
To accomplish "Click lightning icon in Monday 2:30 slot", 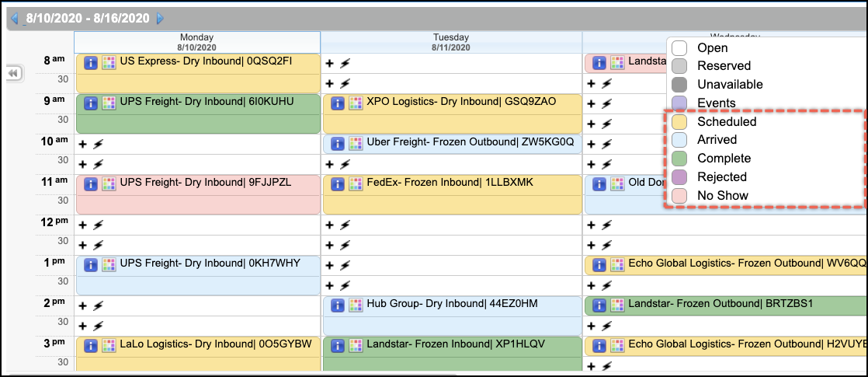I will click(x=97, y=326).
